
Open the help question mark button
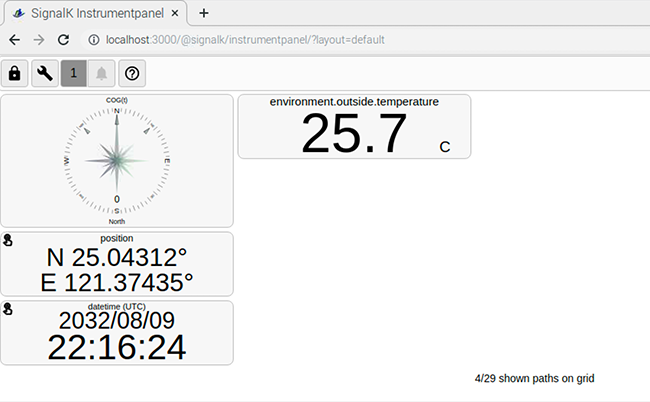coord(132,73)
